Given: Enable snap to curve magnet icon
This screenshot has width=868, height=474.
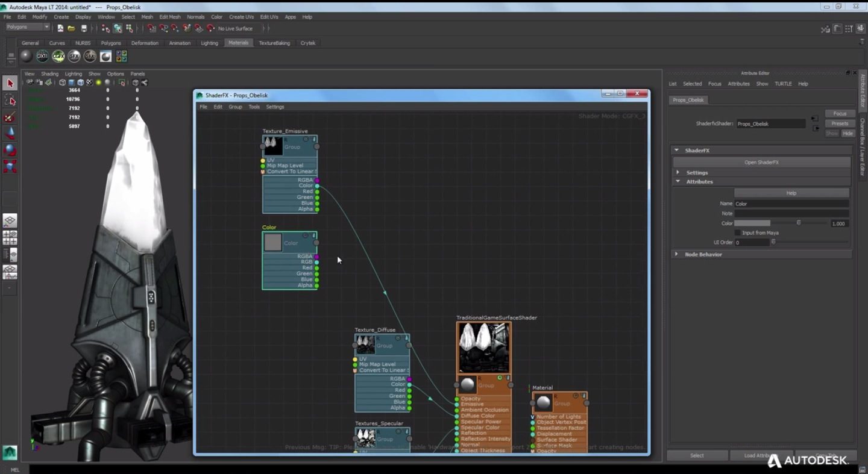Looking at the screenshot, I should point(163,28).
